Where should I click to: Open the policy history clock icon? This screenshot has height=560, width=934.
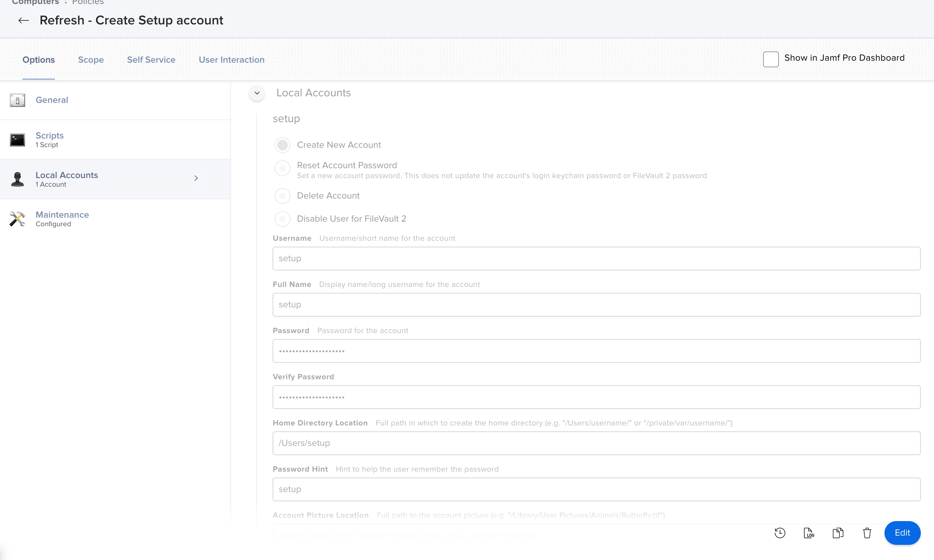pyautogui.click(x=780, y=533)
